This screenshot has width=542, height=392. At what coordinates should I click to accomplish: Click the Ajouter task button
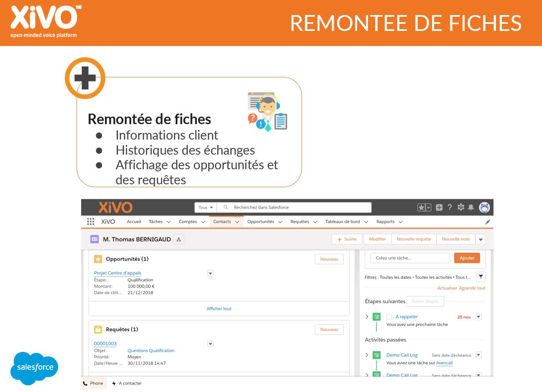coord(467,258)
